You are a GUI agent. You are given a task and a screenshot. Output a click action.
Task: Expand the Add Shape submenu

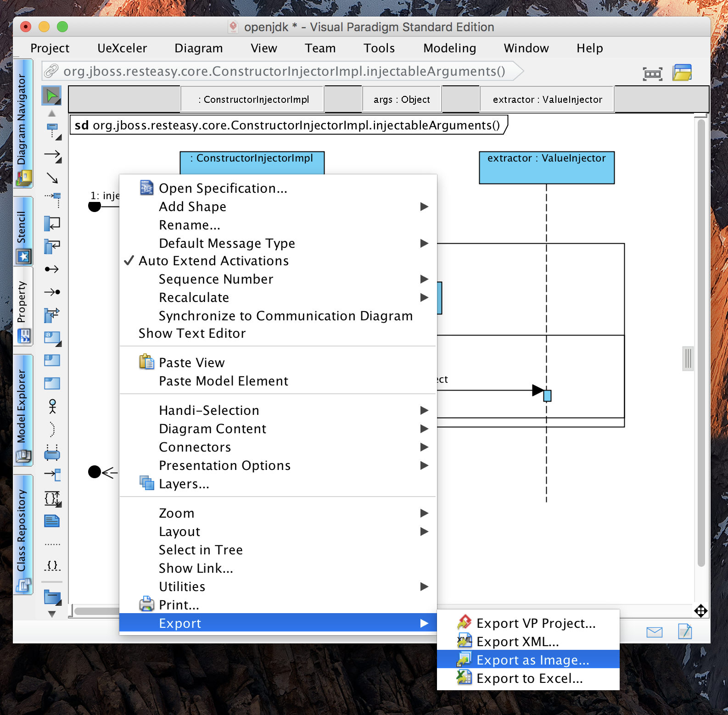(277, 207)
